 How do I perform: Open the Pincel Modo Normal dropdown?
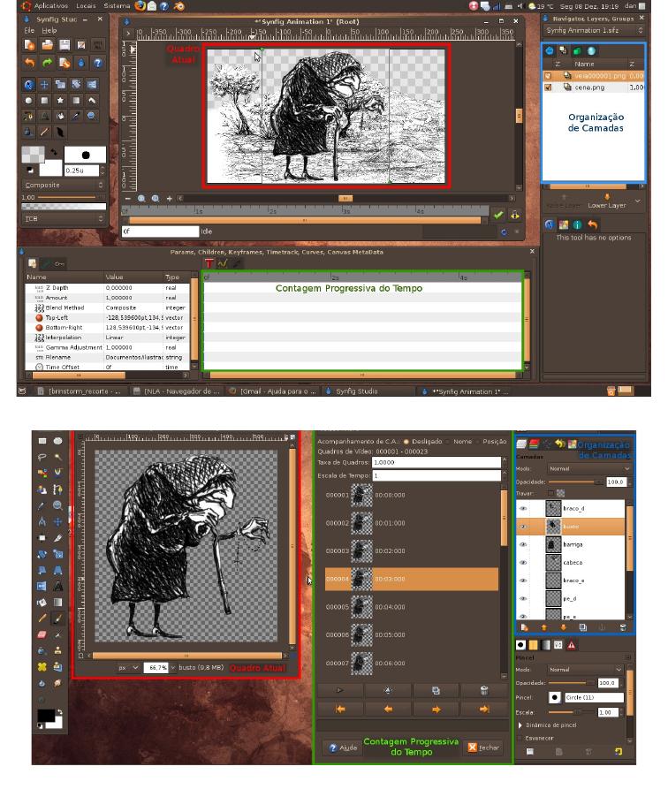point(585,670)
